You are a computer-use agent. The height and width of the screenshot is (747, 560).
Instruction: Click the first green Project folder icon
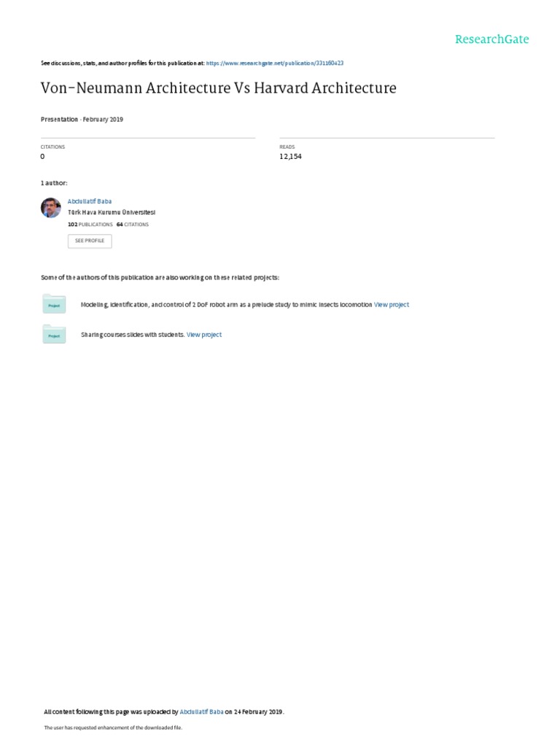(x=54, y=304)
